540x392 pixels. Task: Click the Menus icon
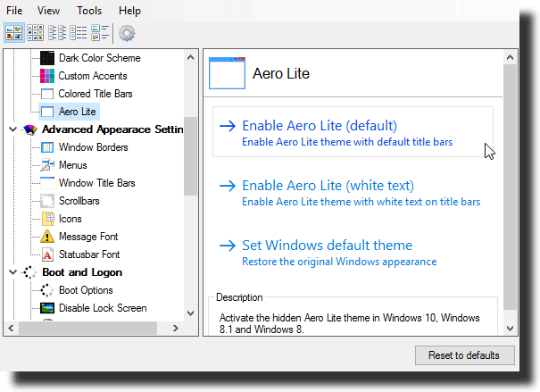pos(47,165)
